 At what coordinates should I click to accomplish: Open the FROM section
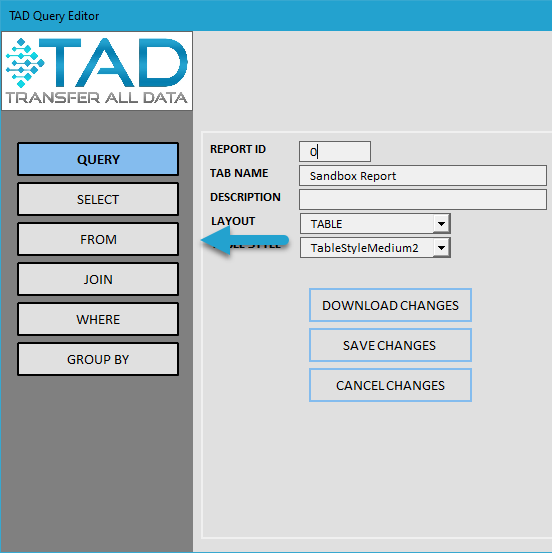click(x=98, y=239)
